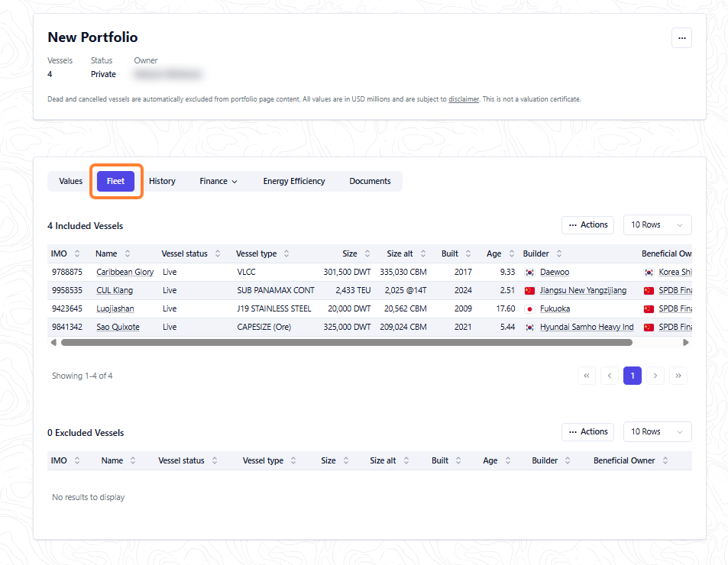Open the CUL Klang vessel link
Image resolution: width=728 pixels, height=565 pixels.
click(115, 290)
